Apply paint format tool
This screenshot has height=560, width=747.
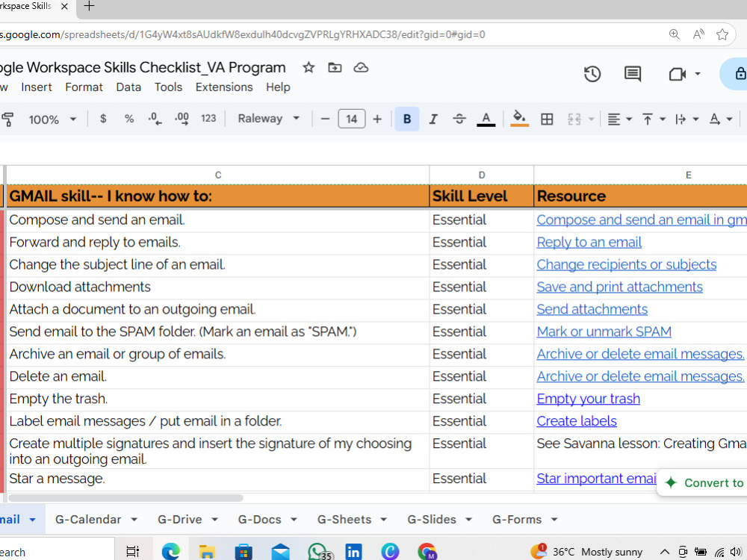tap(7, 119)
